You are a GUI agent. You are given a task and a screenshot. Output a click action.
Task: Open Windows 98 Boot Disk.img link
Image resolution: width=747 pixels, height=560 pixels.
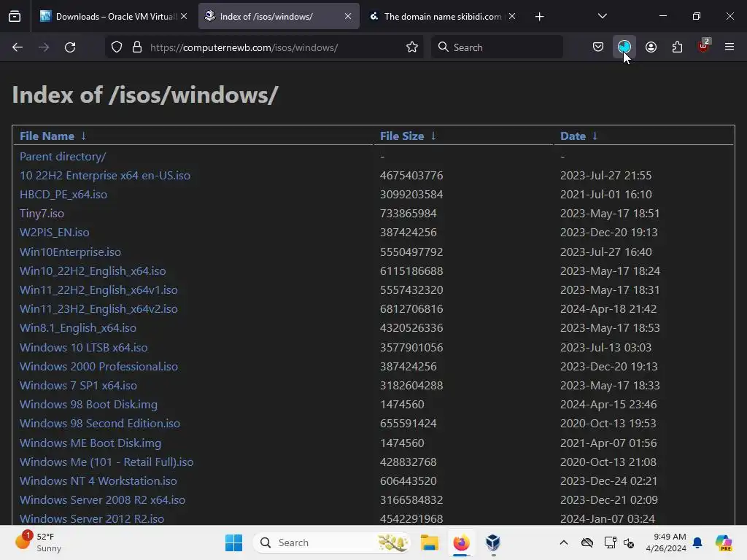(88, 405)
